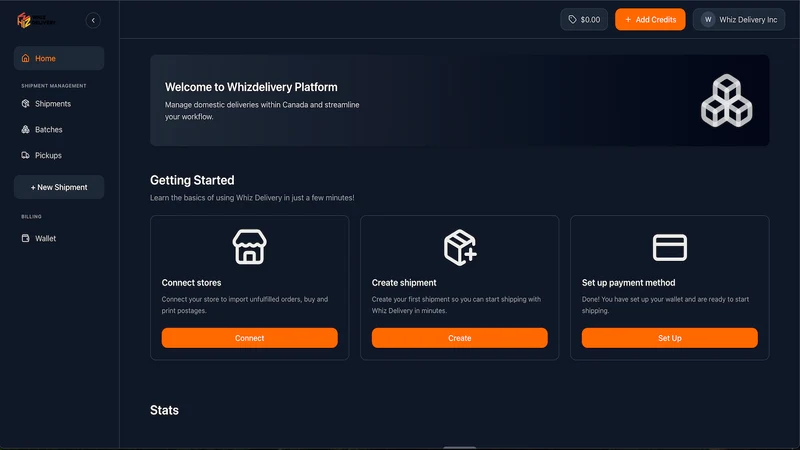Click the W avatar circle
The image size is (800, 450).
[708, 19]
